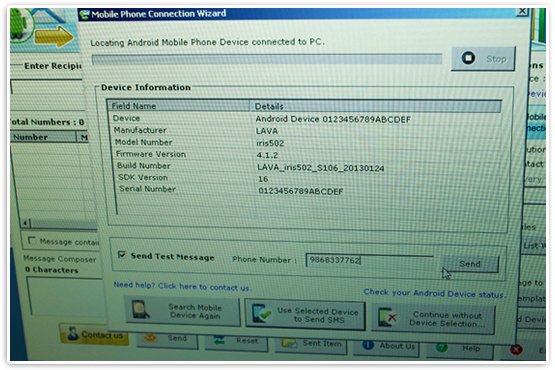Click the Stop button
The image size is (555, 370).
click(483, 58)
